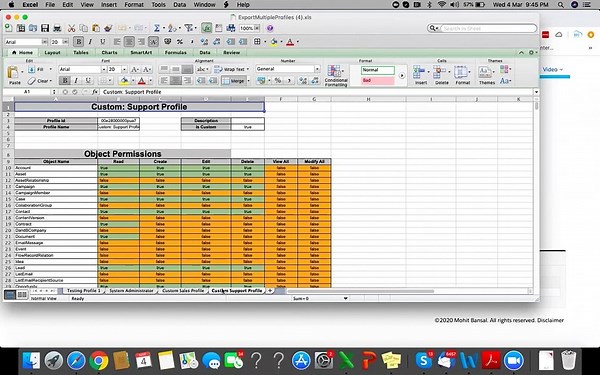The image size is (600, 375).
Task: Open the Wrap Text dropdown
Action: tap(248, 69)
